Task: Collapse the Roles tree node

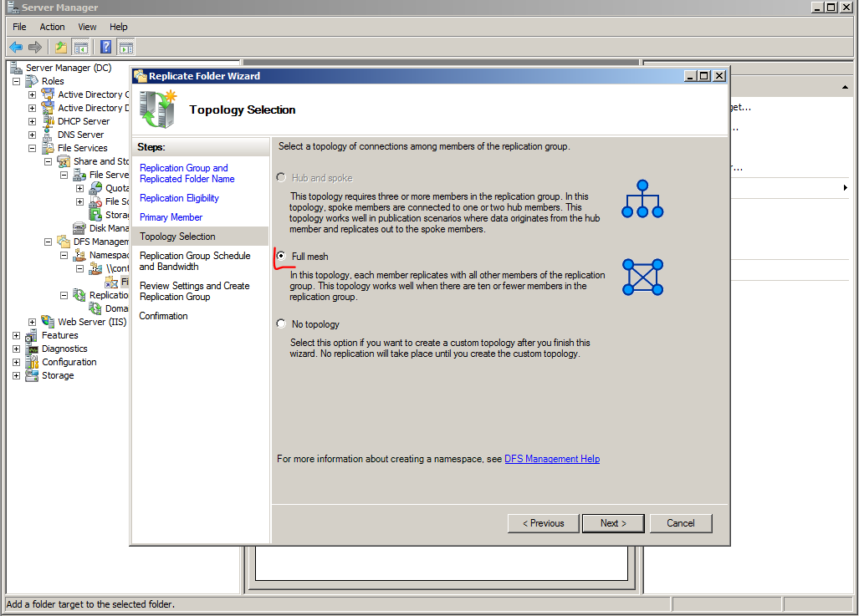Action: click(x=17, y=81)
